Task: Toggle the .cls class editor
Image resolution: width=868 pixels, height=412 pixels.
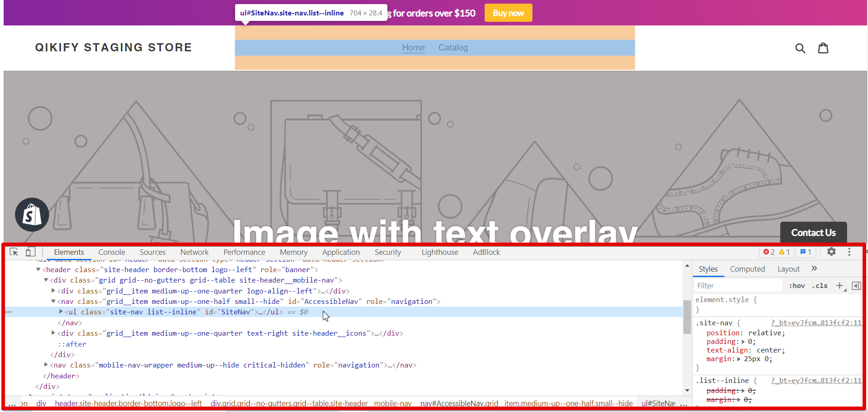Action: [x=820, y=286]
